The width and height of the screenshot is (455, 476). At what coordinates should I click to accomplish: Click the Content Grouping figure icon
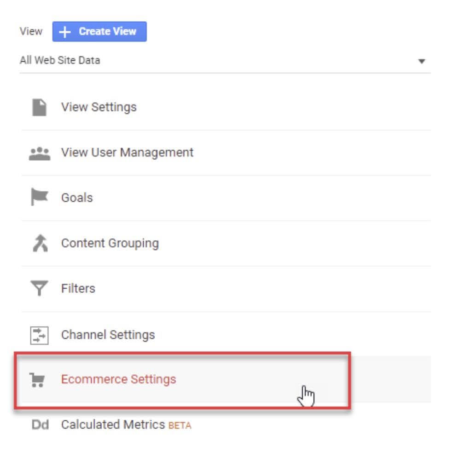(40, 243)
